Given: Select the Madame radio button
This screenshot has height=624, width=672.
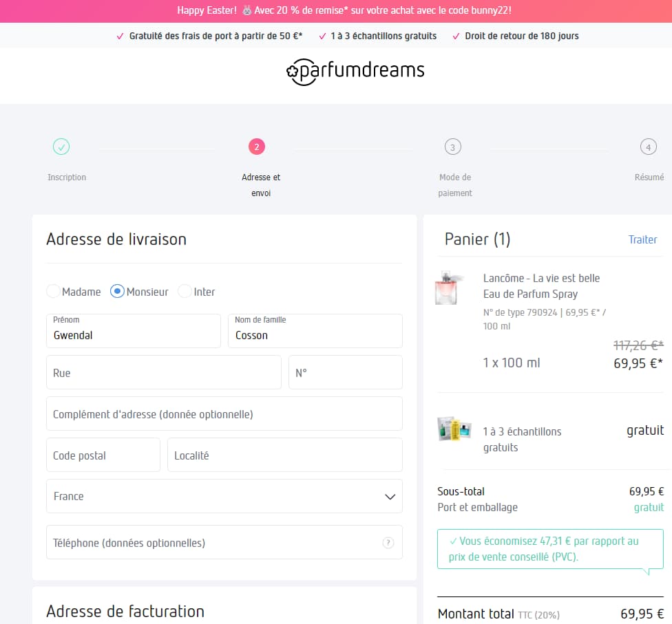Looking at the screenshot, I should tap(53, 292).
